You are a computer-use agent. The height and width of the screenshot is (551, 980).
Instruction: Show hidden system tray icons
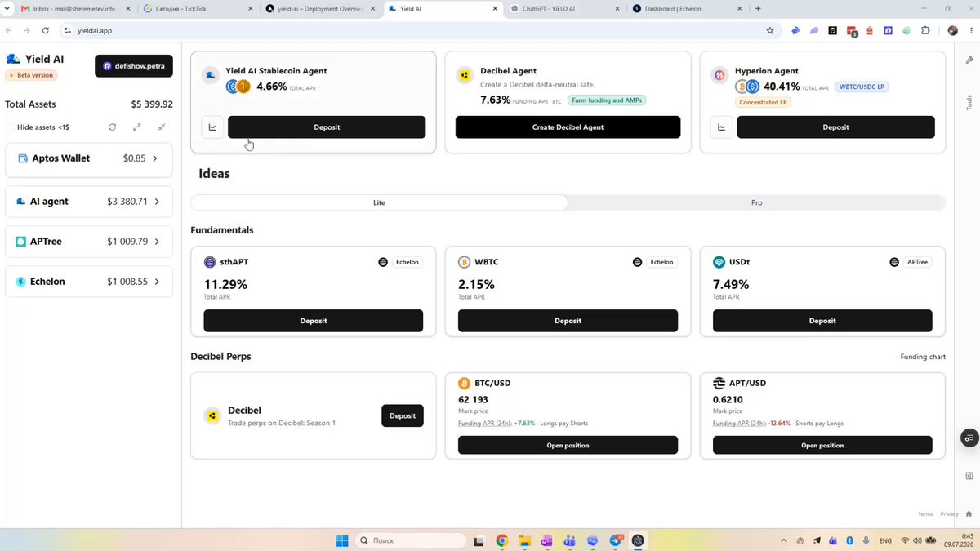pos(784,540)
